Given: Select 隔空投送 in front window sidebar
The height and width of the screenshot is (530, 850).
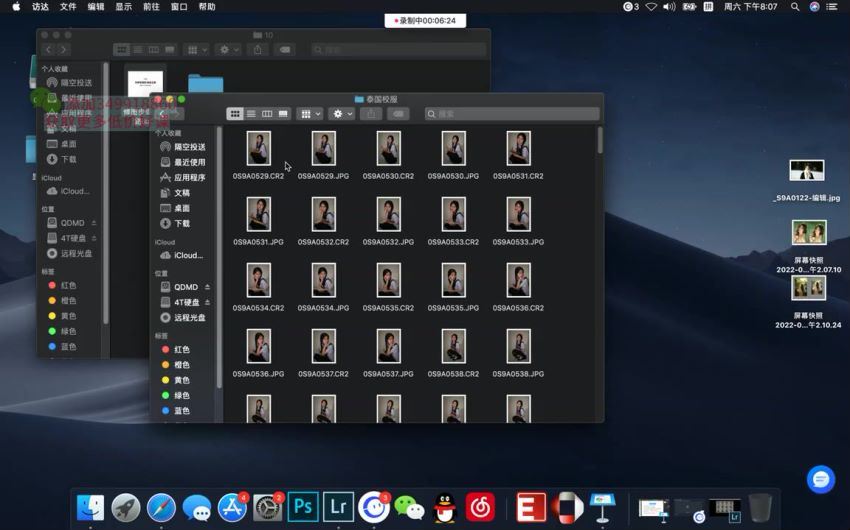Looking at the screenshot, I should pyautogui.click(x=184, y=147).
